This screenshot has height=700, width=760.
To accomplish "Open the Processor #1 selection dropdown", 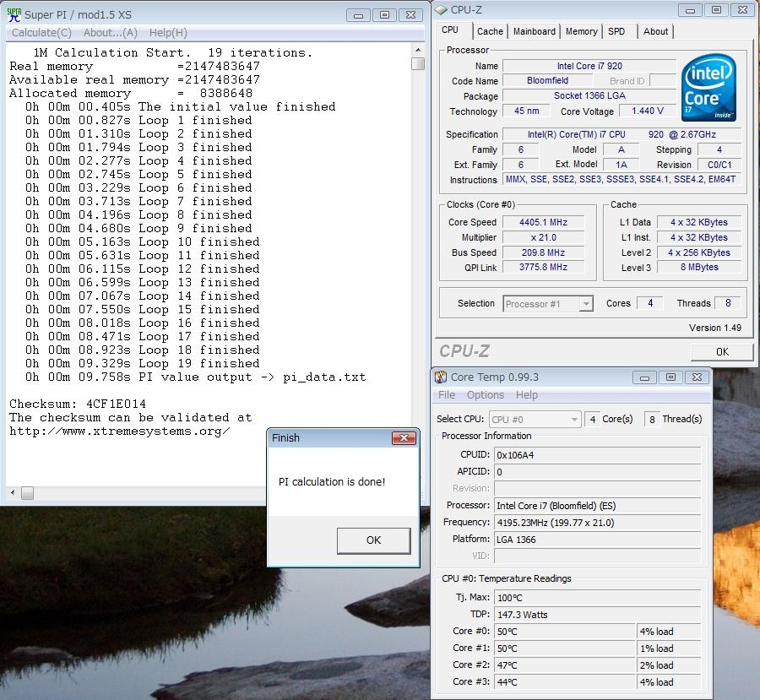I will (x=549, y=304).
